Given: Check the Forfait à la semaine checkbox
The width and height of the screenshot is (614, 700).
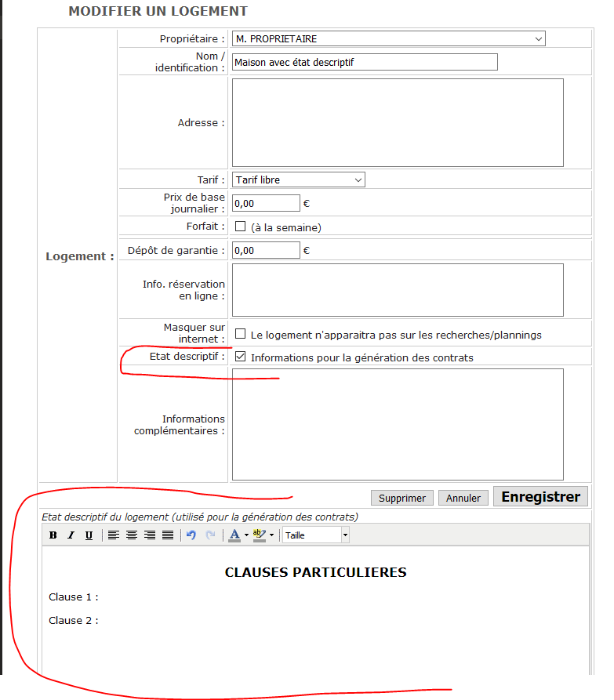Looking at the screenshot, I should (240, 227).
